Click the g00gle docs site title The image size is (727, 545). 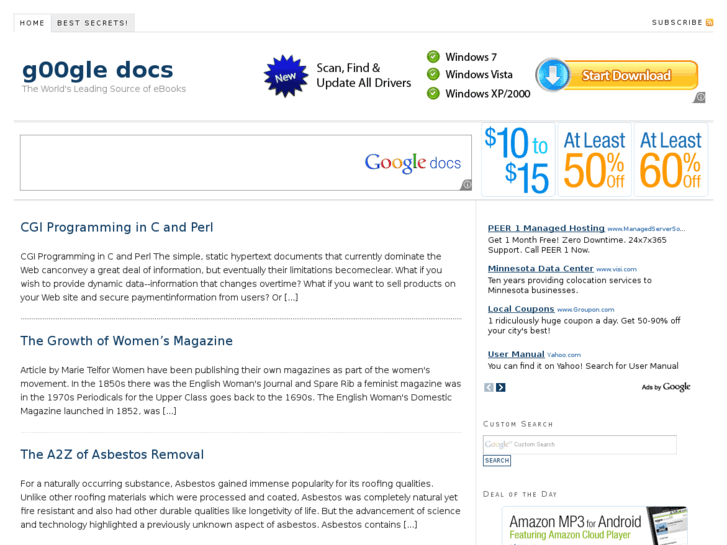(x=98, y=70)
